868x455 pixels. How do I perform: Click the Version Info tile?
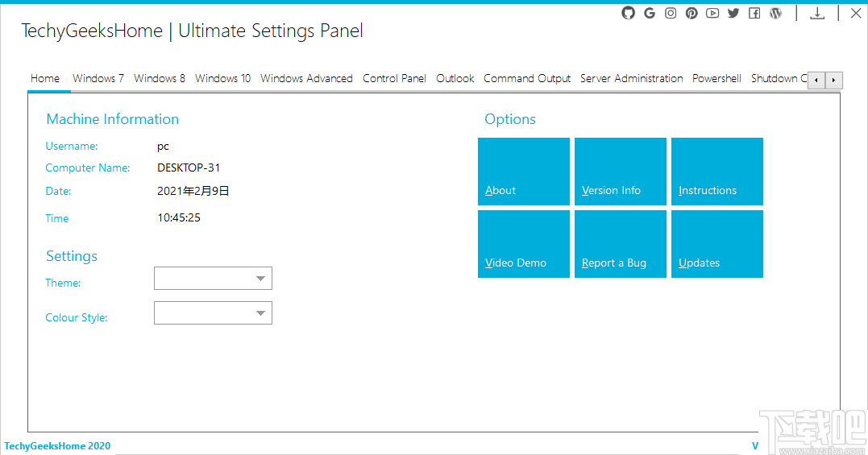click(x=621, y=172)
